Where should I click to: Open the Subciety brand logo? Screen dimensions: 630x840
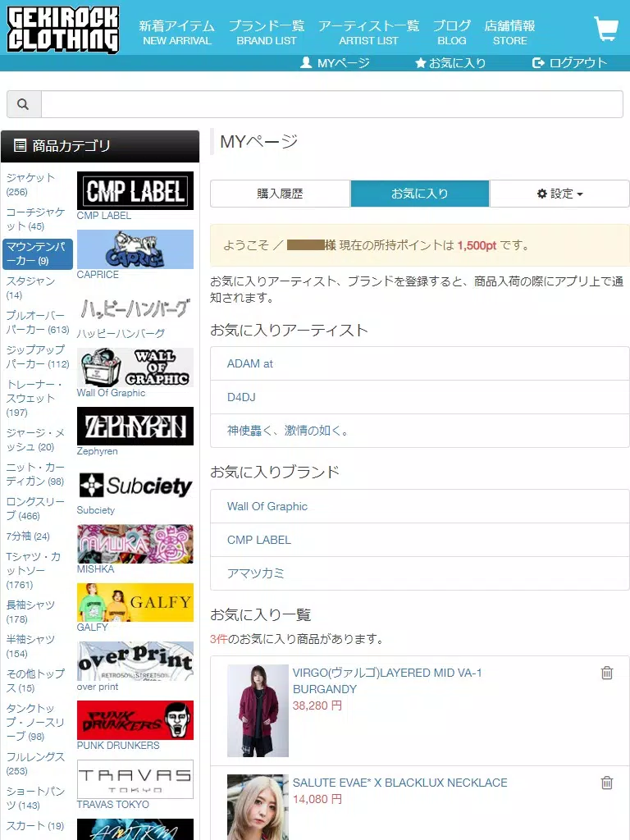pyautogui.click(x=135, y=485)
